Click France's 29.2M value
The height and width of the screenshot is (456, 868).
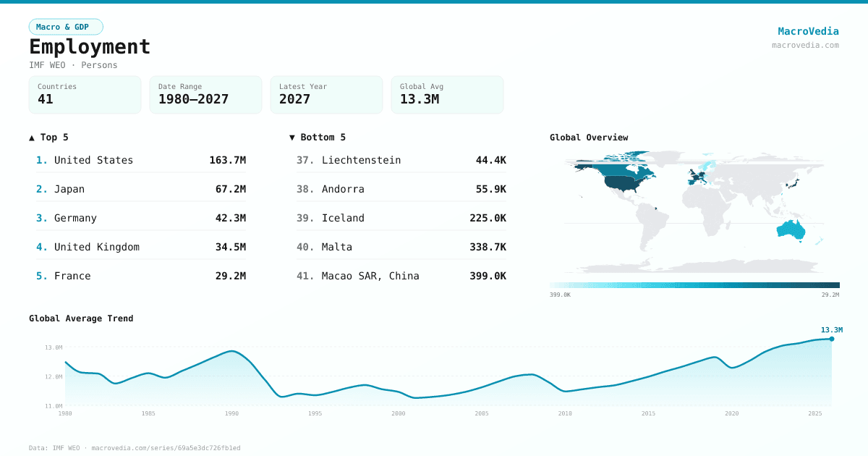[231, 276]
